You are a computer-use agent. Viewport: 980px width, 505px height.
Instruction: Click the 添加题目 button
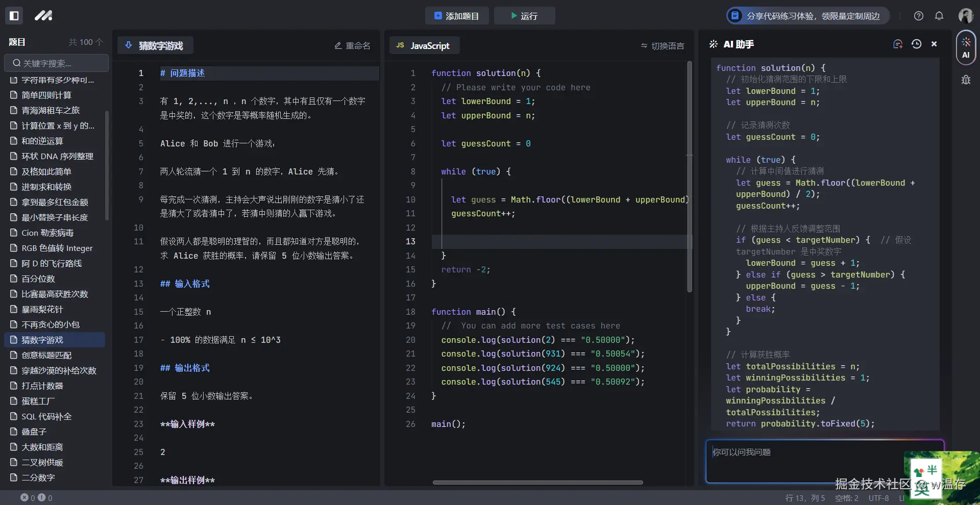[456, 16]
